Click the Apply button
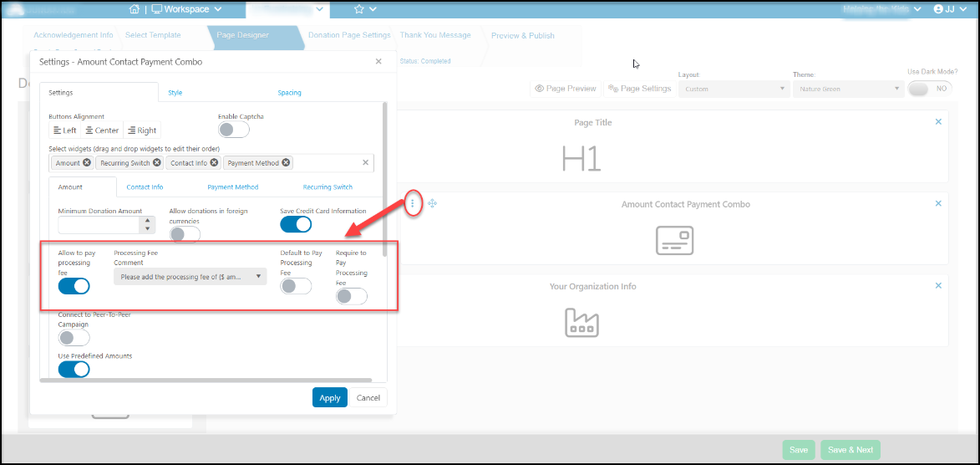The width and height of the screenshot is (980, 465). tap(329, 397)
